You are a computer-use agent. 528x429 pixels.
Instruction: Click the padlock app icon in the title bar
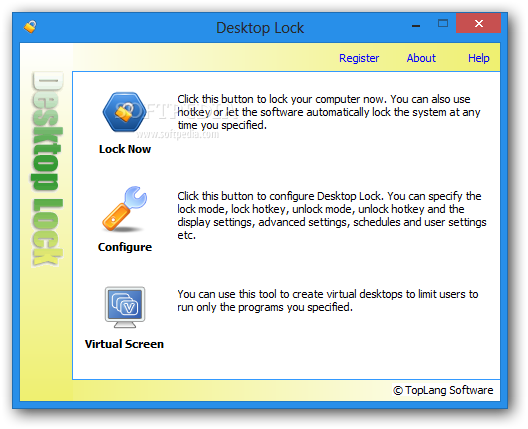[30, 27]
